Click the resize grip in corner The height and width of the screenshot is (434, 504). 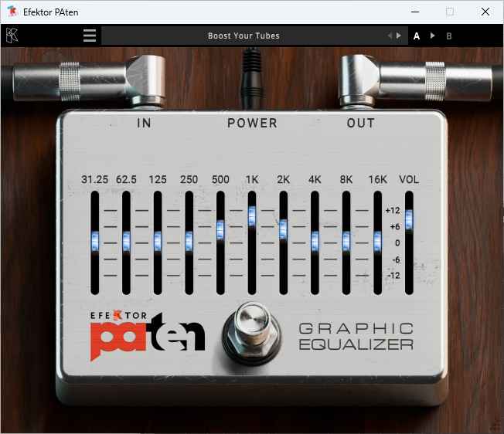[495, 424]
